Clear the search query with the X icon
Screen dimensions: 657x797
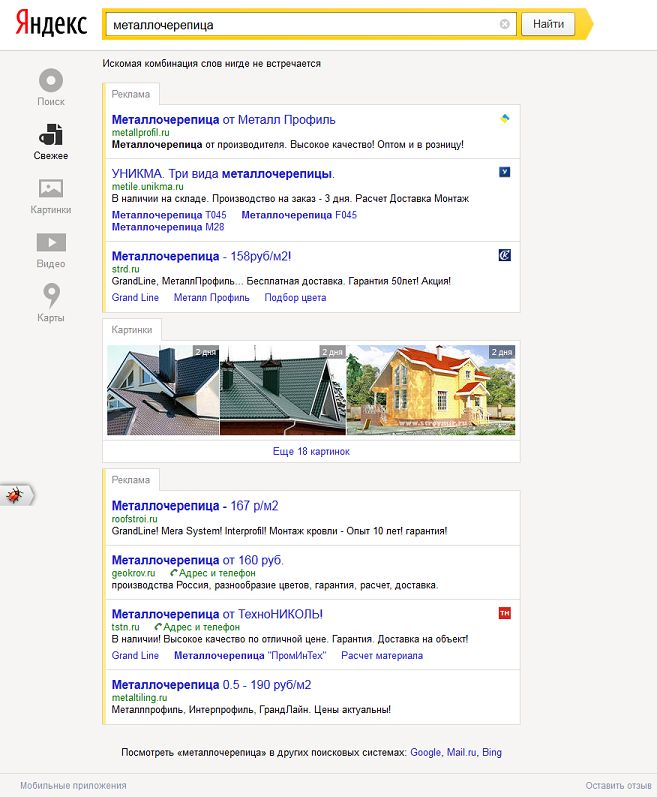505,24
